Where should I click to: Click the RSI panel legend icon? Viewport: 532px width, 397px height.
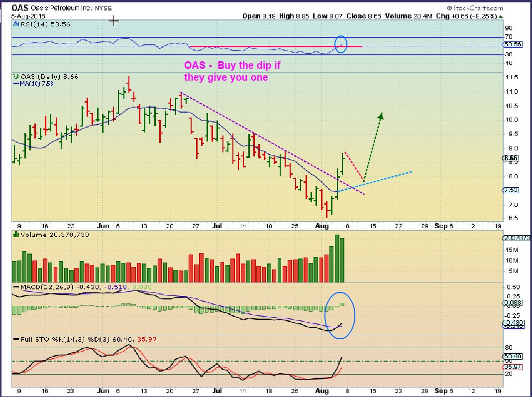coord(16,24)
